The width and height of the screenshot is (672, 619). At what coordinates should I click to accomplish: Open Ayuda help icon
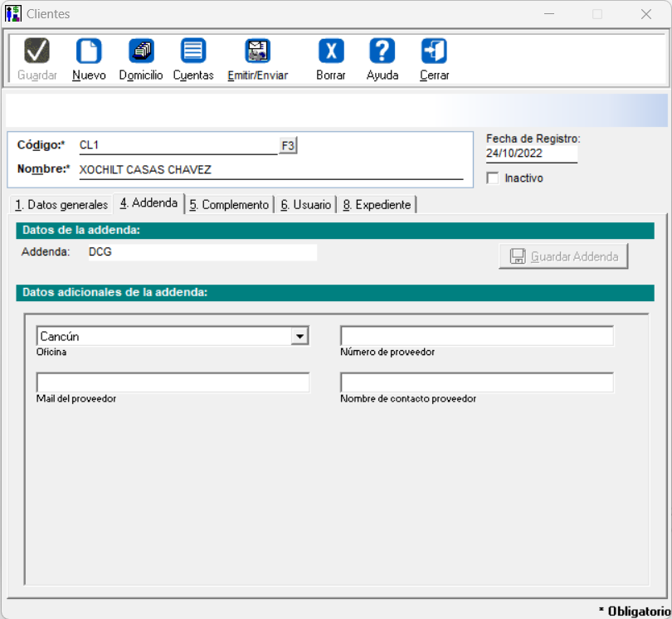pos(382,51)
